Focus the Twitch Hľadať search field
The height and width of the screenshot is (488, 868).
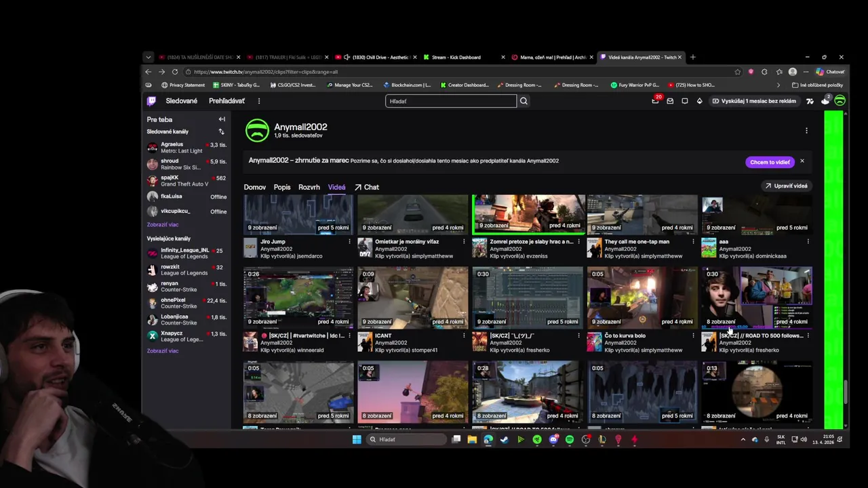(451, 101)
